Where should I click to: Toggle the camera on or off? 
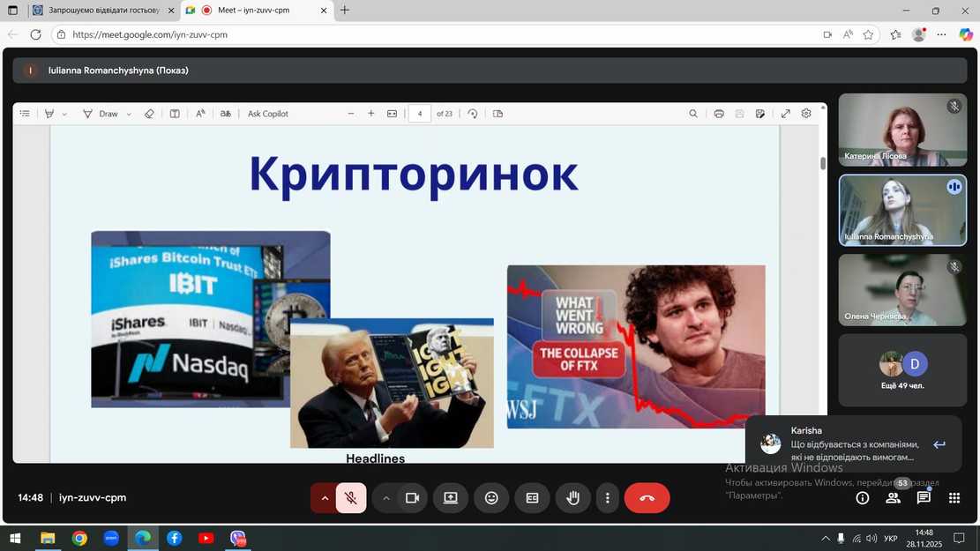click(x=412, y=498)
